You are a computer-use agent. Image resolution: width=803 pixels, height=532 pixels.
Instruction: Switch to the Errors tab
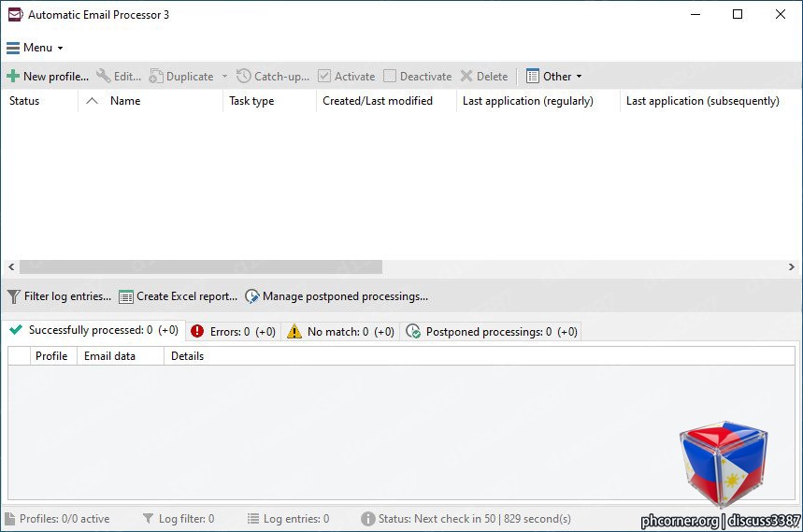click(x=234, y=332)
